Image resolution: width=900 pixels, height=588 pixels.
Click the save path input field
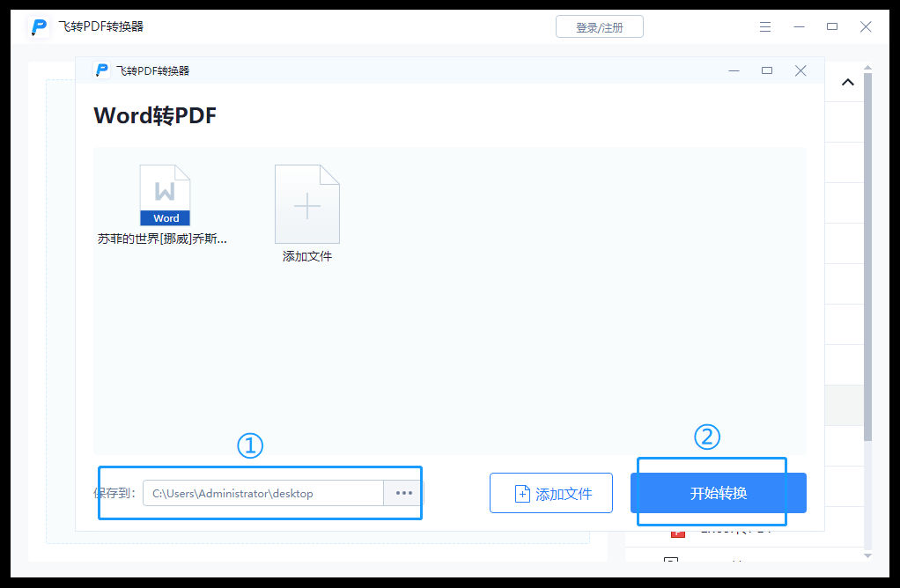(263, 493)
